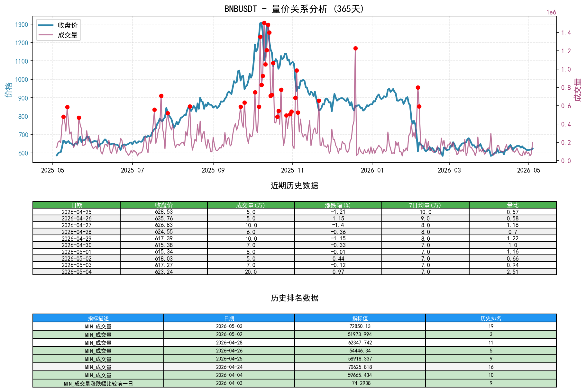Screen dimensions: 586x392
Task: Click the 1300 price axis tick label
Action: [22, 24]
